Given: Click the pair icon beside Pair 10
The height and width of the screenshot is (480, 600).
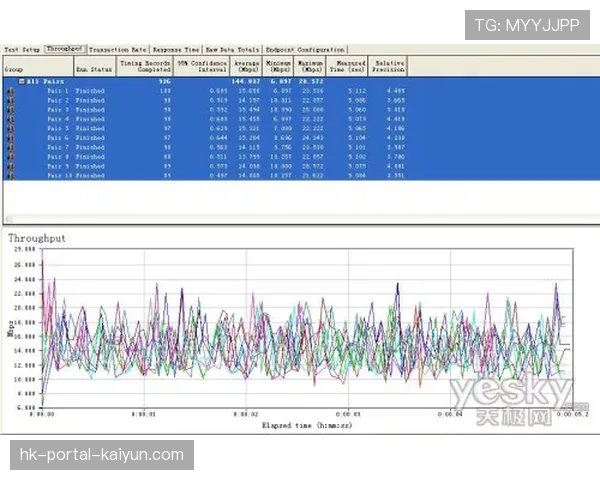Looking at the screenshot, I should (x=12, y=176).
